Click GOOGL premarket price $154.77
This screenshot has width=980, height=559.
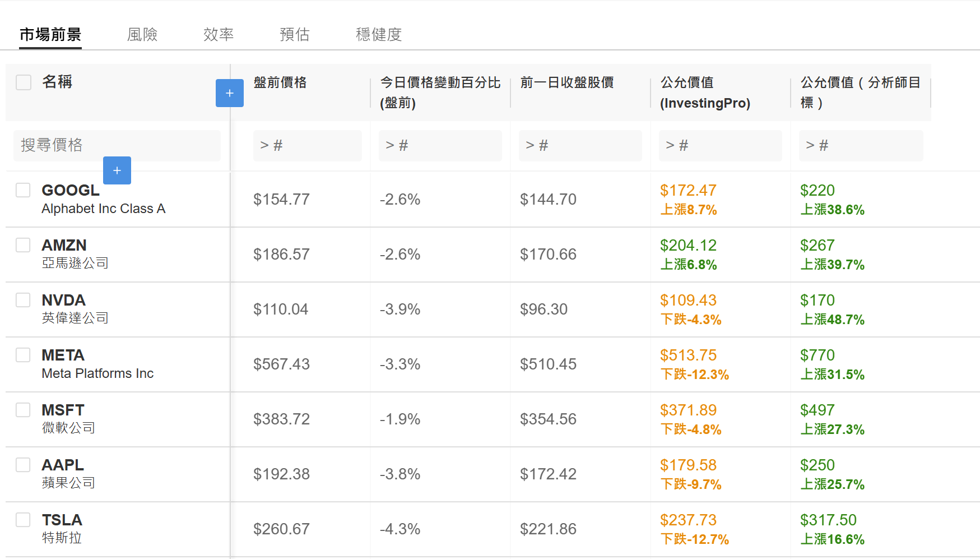coord(281,199)
